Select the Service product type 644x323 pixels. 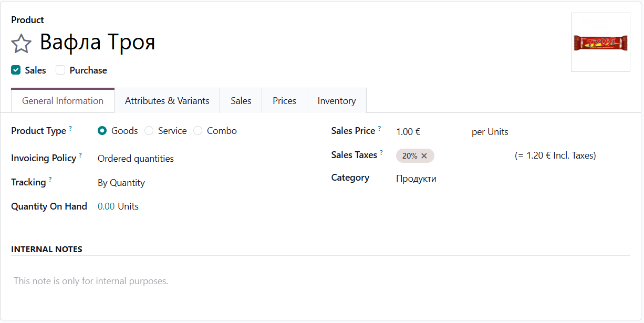tap(149, 131)
